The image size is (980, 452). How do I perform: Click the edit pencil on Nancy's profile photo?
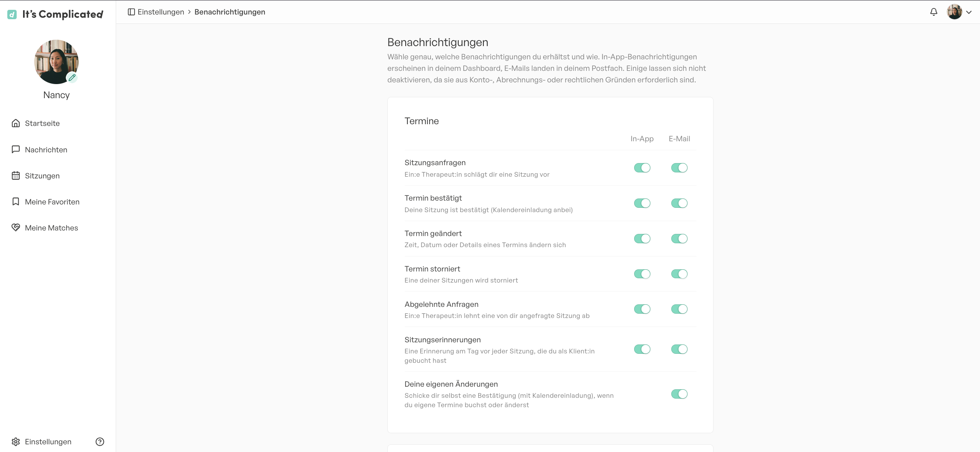coord(72,78)
